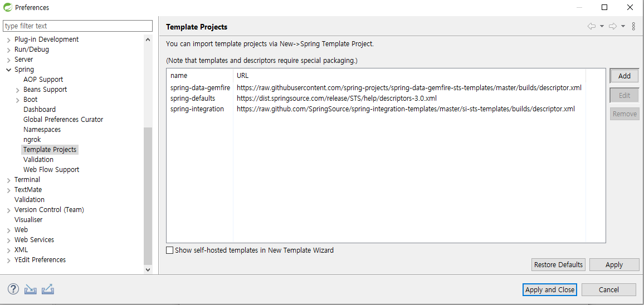Select Dashboard in the preferences tree
The height and width of the screenshot is (305, 644).
pyautogui.click(x=40, y=110)
